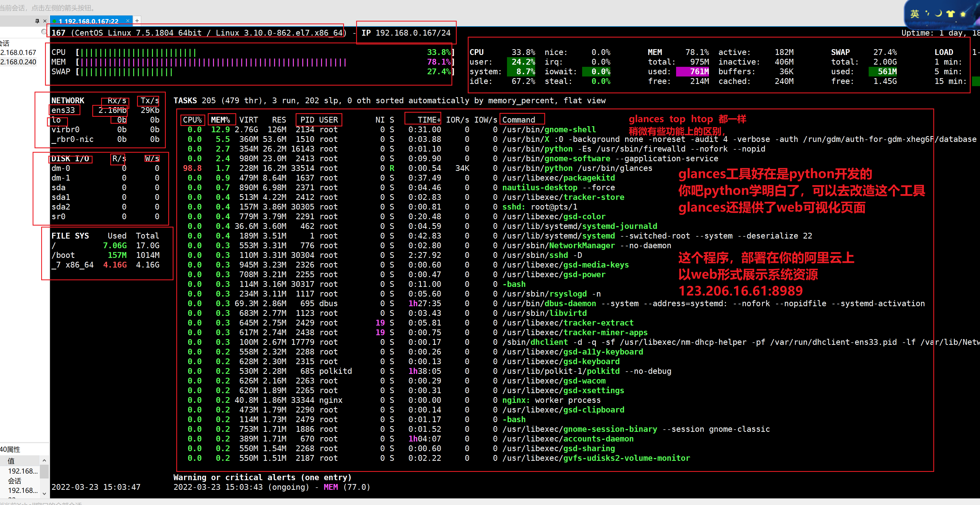Viewport: 980px width, 505px height.
Task: Click the sda1 disk row
Action: [105, 197]
